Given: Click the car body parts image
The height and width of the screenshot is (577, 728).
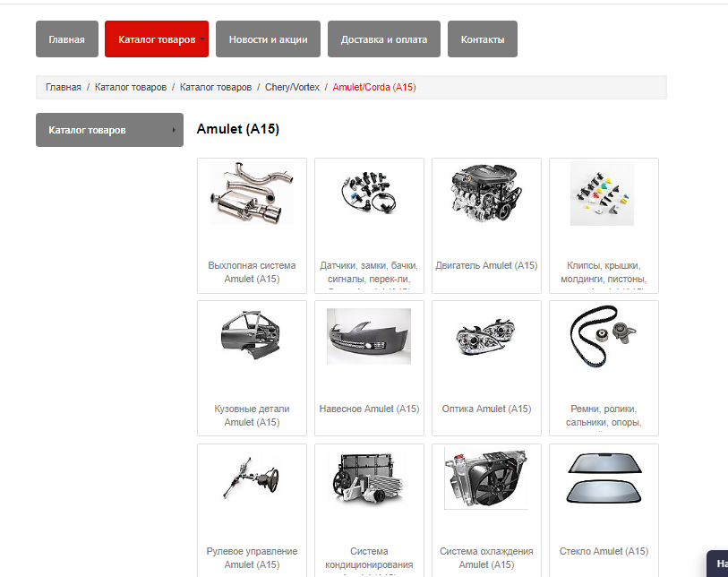Looking at the screenshot, I should (252, 335).
